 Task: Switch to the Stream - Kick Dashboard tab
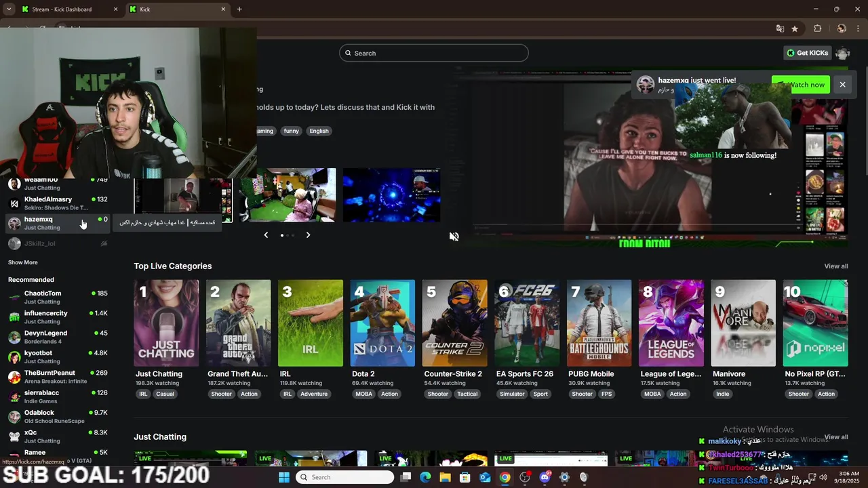69,9
